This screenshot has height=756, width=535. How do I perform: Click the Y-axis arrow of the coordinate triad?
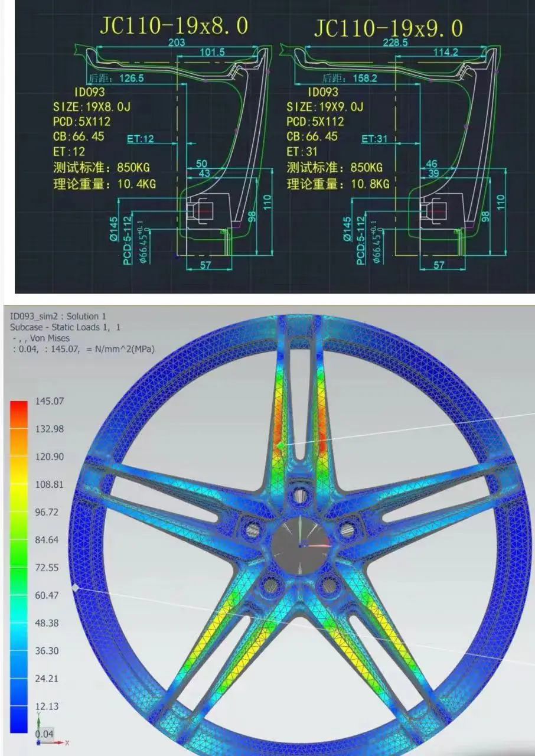[x=38, y=721]
